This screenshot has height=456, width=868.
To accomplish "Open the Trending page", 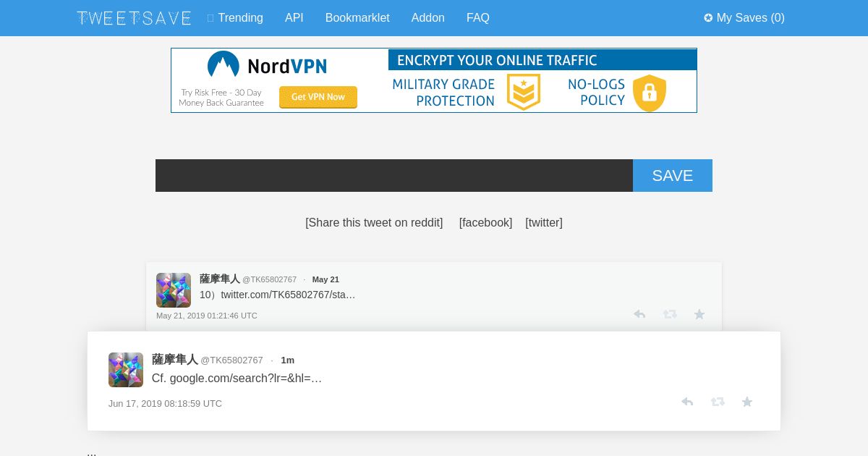I will 235,18.
